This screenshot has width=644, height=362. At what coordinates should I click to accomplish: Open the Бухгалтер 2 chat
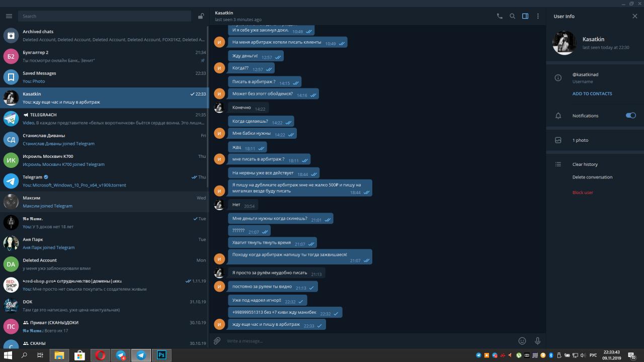[x=104, y=56]
